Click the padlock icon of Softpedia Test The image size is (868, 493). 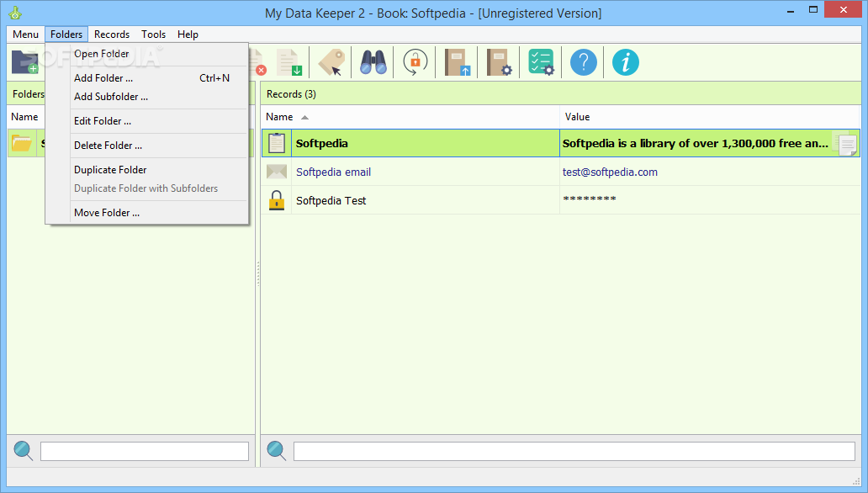click(276, 200)
